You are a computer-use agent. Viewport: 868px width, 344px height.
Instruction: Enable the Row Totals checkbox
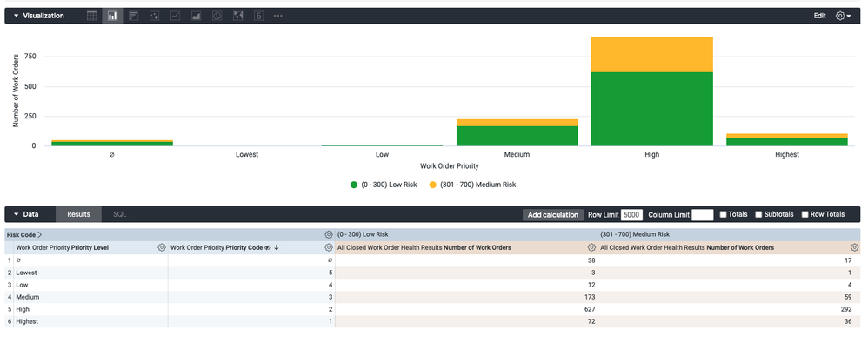(805, 214)
